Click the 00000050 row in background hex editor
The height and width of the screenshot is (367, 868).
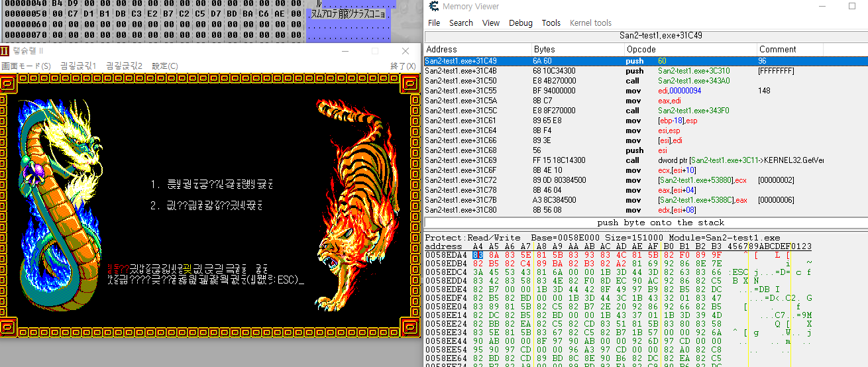pos(152,13)
